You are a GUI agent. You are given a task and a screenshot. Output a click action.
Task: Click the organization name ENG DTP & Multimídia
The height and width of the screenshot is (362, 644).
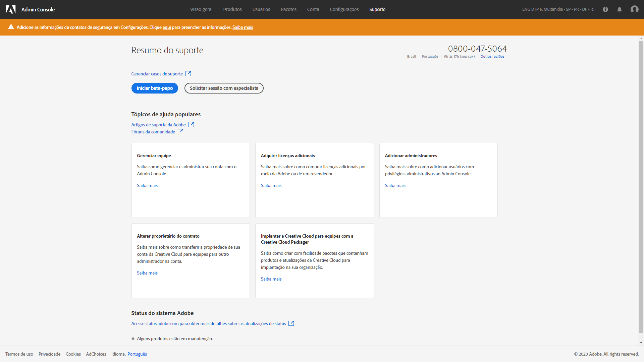point(558,9)
